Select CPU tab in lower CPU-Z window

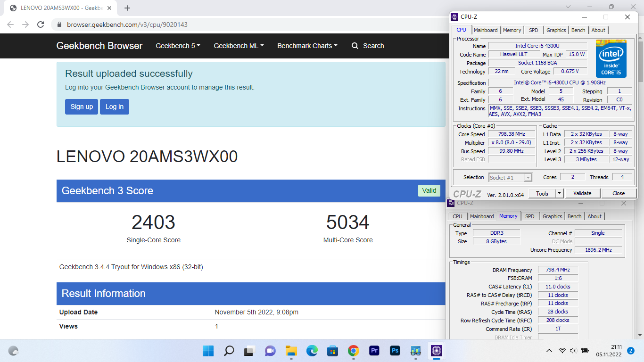pos(457,216)
